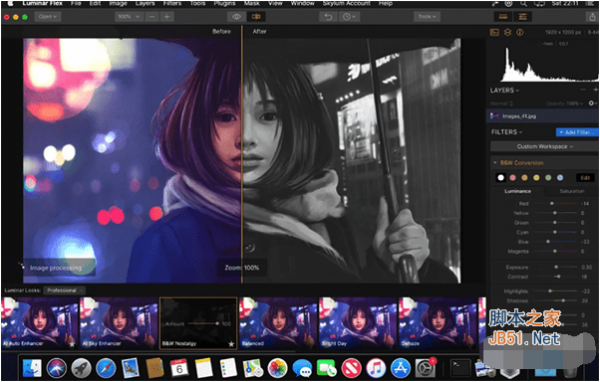This screenshot has width=600, height=382.
Task: Select the Balanced look thumbnail
Action: pyautogui.click(x=278, y=323)
